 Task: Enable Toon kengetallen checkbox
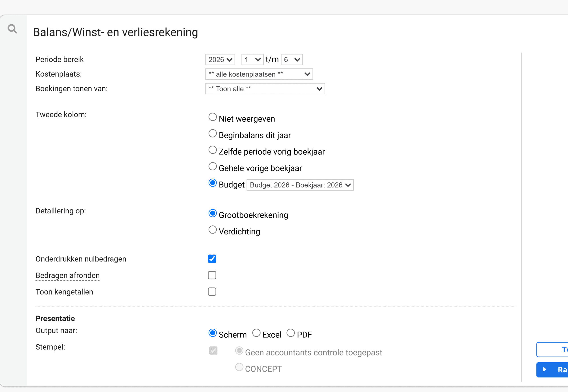point(212,292)
